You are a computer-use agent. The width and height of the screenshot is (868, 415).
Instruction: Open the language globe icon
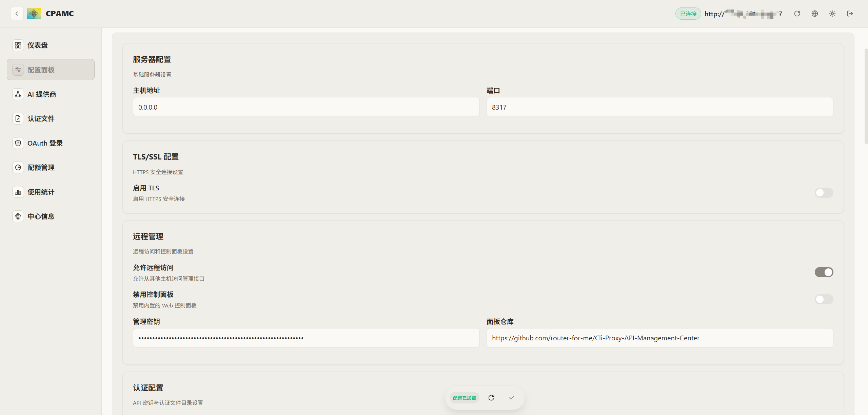coord(815,14)
